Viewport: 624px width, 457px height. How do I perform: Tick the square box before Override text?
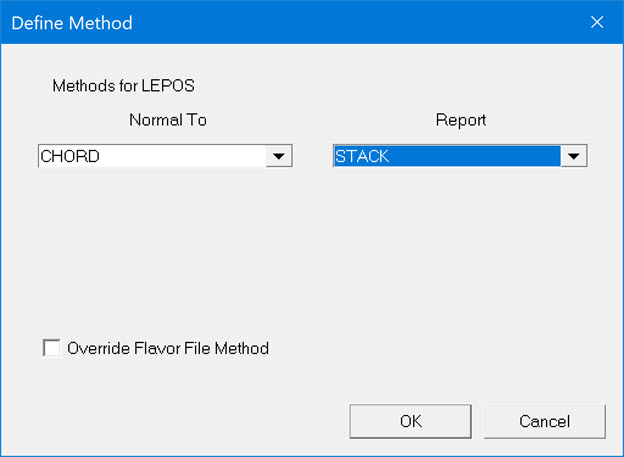tap(51, 348)
